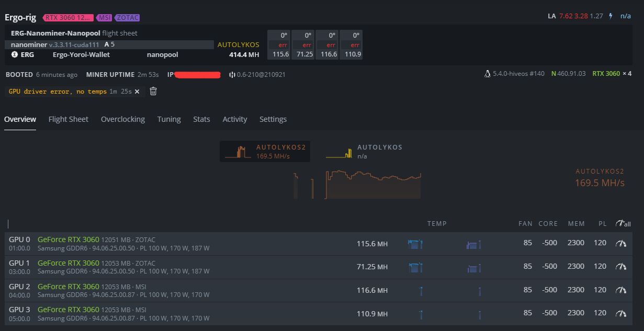Switch to the Flight Sheet tab
The height and width of the screenshot is (331, 644).
(68, 119)
